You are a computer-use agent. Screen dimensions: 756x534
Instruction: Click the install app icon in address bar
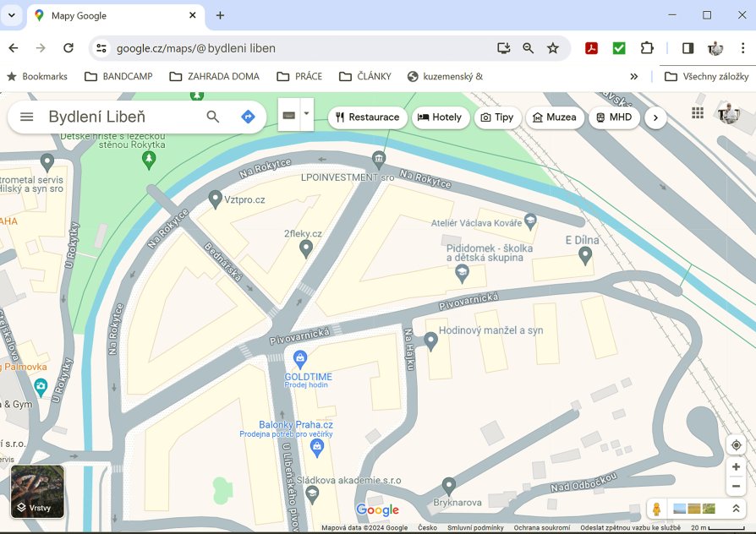pos(503,47)
